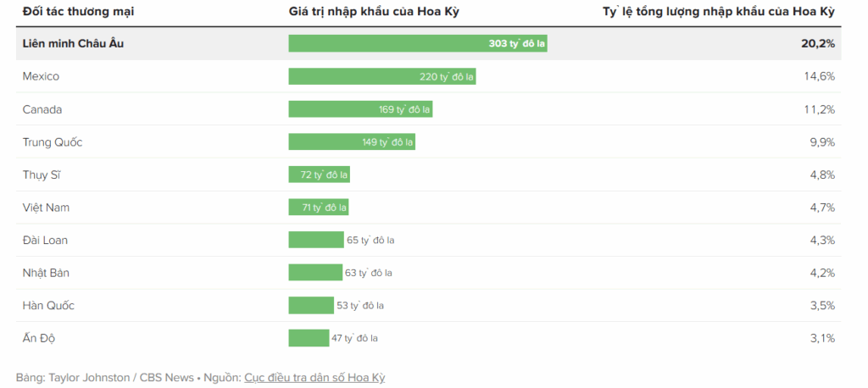
Task: Click the Việt Nam 71 tỷ bar
Action: (x=318, y=208)
